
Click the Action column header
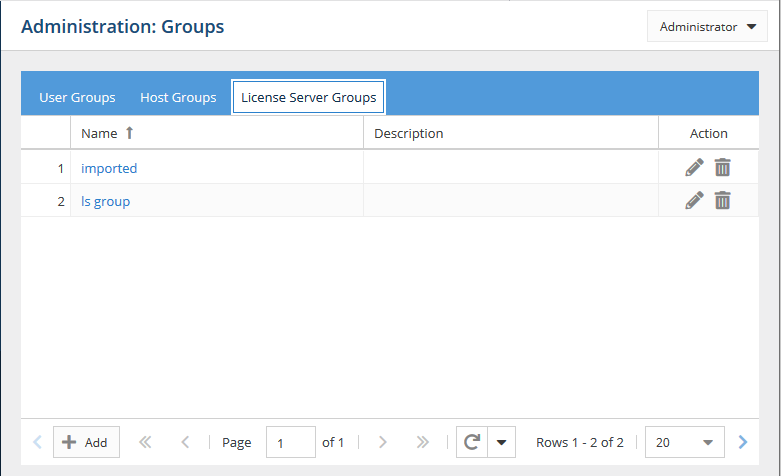tap(709, 133)
